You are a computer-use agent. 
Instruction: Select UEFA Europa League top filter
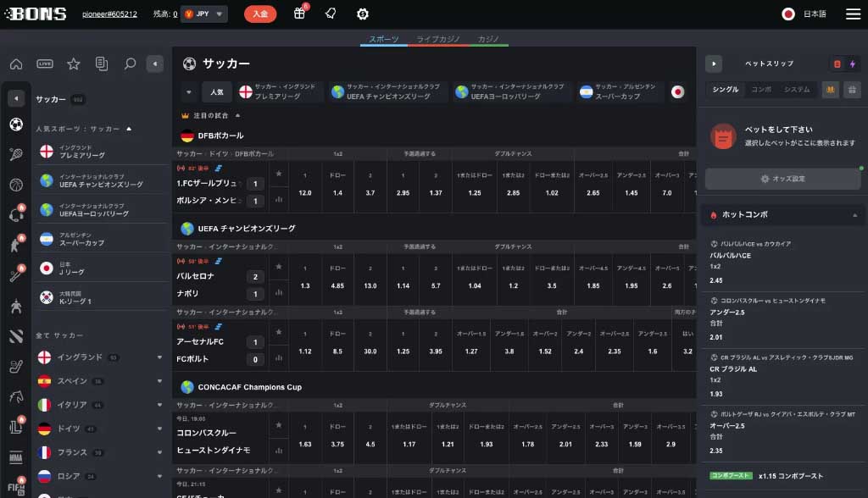(x=511, y=91)
